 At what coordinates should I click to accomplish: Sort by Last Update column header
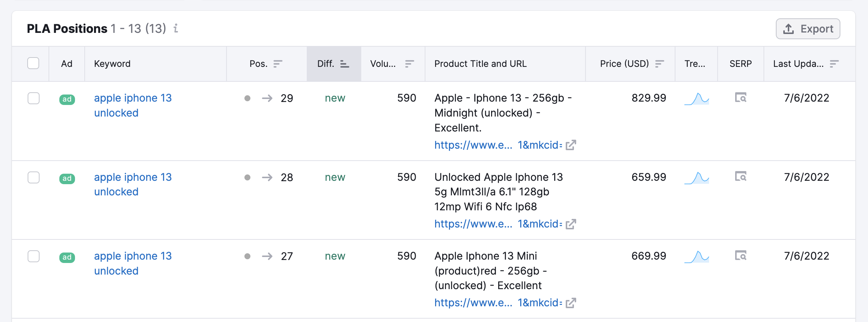(x=834, y=64)
